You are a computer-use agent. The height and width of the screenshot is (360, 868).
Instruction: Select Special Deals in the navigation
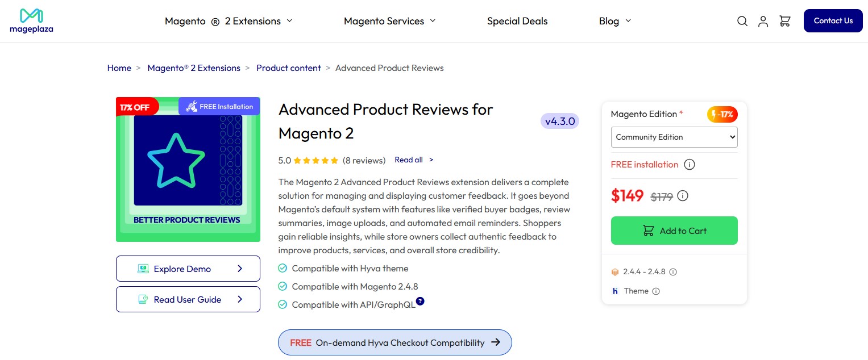pyautogui.click(x=517, y=21)
